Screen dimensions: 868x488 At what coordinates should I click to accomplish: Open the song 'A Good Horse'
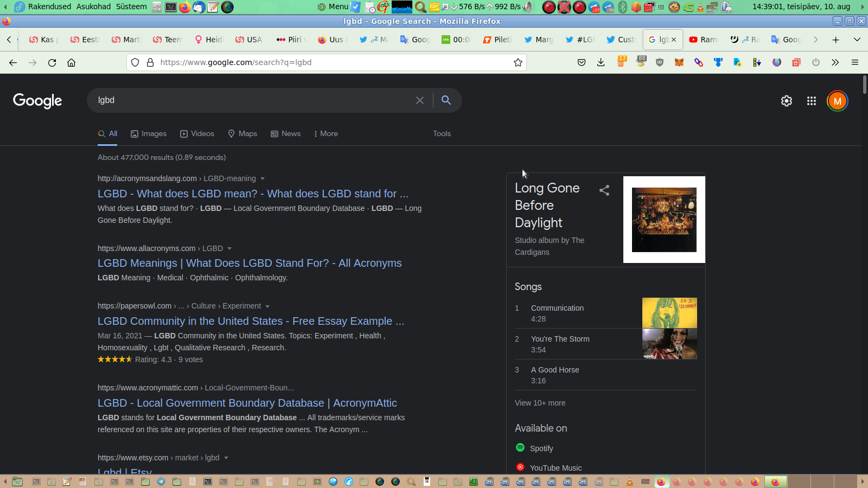[x=555, y=370]
